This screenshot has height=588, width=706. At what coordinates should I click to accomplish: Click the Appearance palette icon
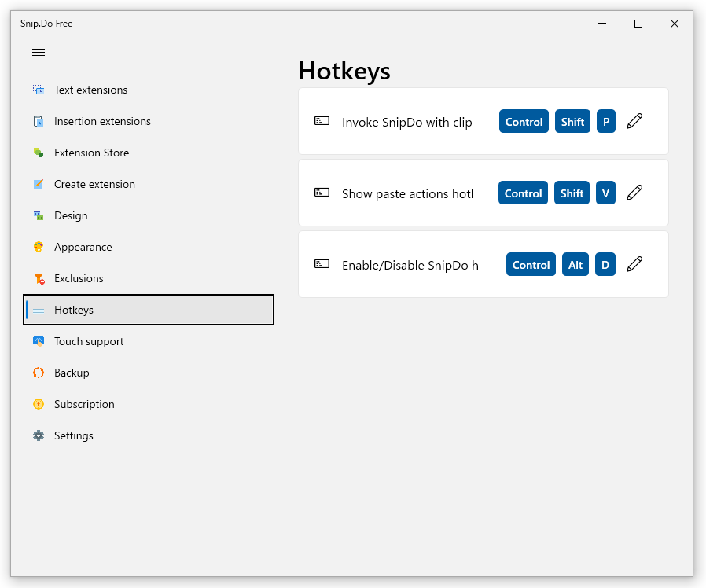(x=39, y=247)
